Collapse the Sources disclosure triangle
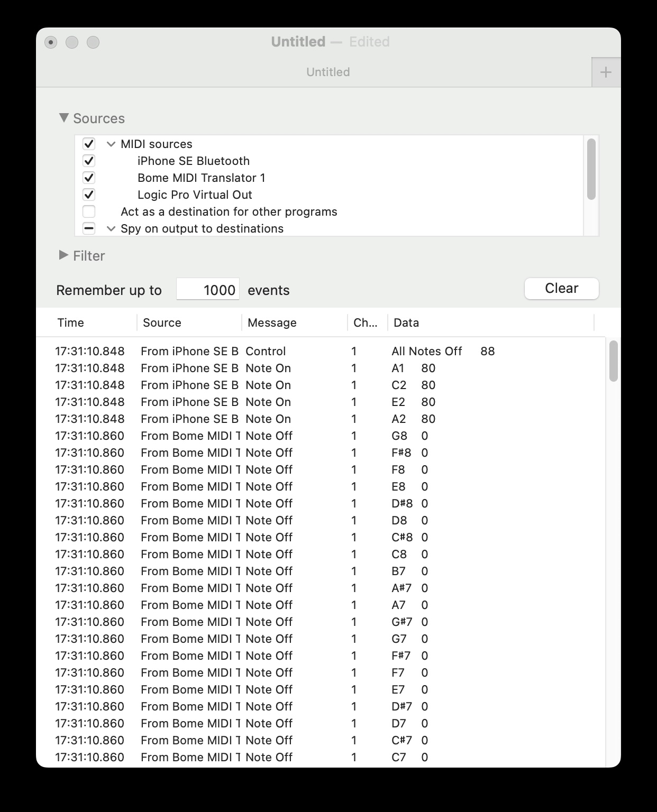 (x=64, y=118)
